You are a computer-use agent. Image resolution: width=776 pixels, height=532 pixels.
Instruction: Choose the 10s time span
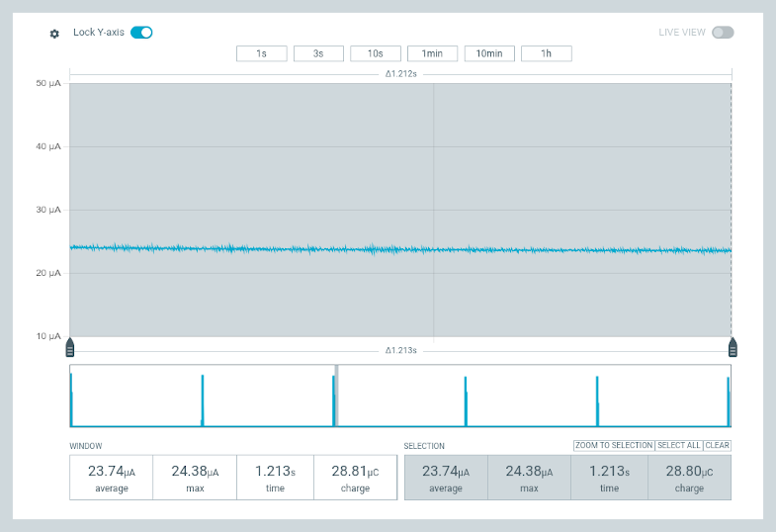(376, 53)
